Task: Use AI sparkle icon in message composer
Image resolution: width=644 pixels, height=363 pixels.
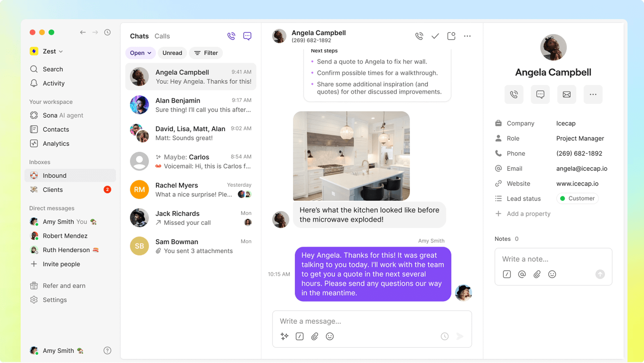Action: coord(284,336)
